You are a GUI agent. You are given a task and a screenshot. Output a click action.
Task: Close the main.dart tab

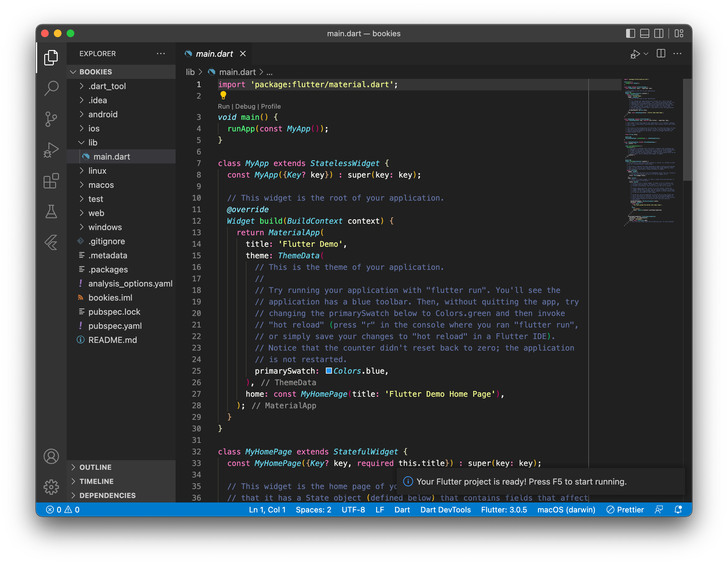[243, 54]
